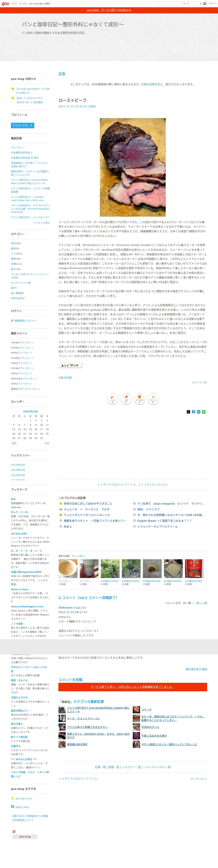
Task: Click the フォローする button
Action: coord(22,125)
